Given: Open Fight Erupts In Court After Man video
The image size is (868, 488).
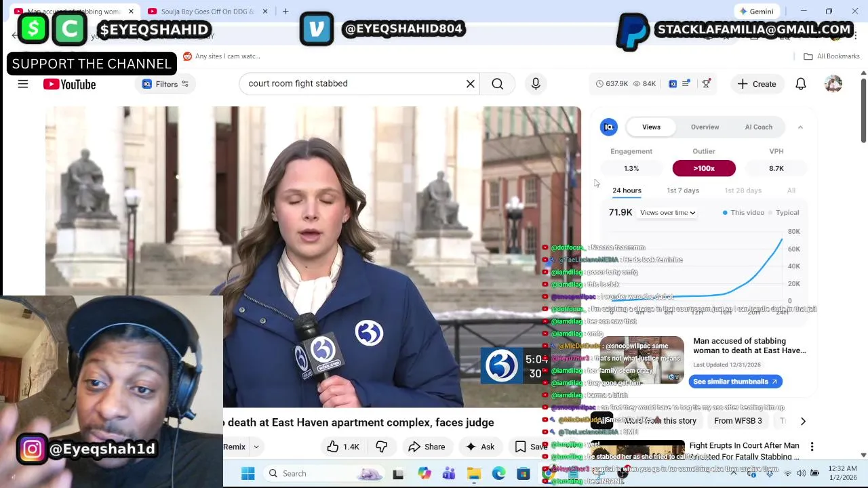Looking at the screenshot, I should point(744,451).
